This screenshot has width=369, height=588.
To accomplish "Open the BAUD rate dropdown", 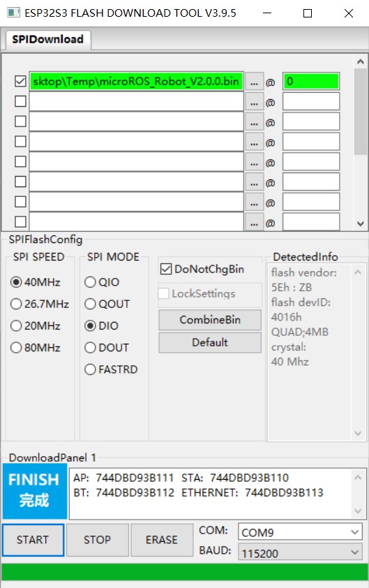I will click(300, 553).
